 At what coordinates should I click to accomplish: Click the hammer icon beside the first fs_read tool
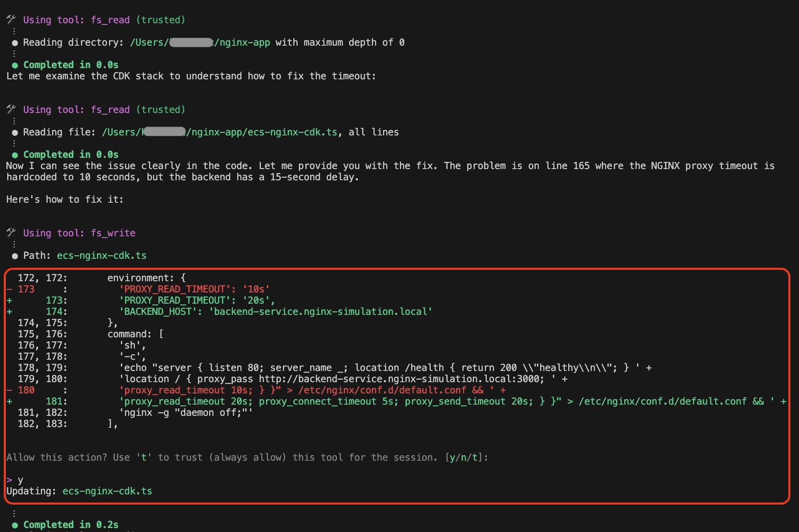[11, 19]
